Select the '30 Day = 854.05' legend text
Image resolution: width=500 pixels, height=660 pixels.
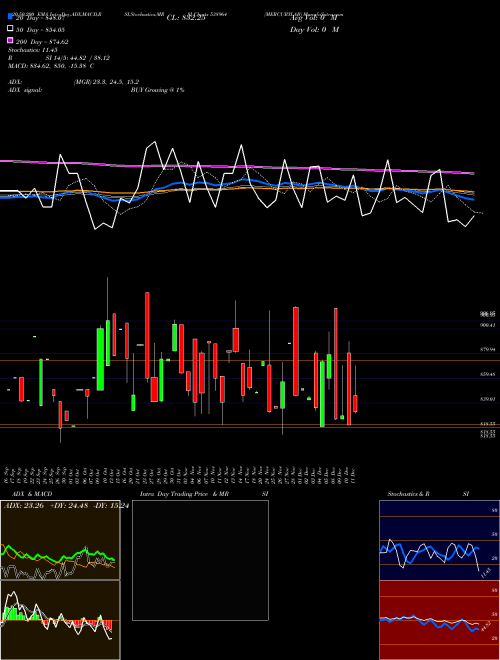pyautogui.click(x=40, y=30)
